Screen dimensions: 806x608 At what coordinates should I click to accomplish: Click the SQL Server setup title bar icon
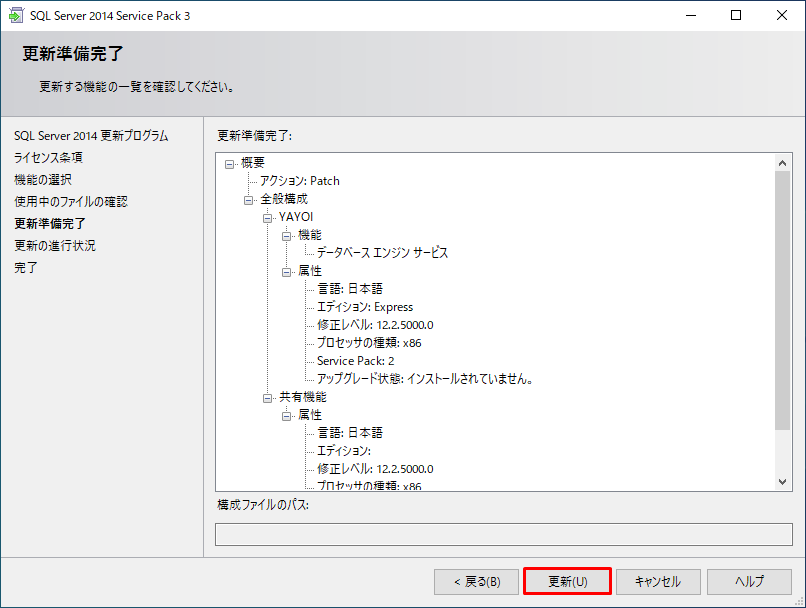(x=16, y=15)
